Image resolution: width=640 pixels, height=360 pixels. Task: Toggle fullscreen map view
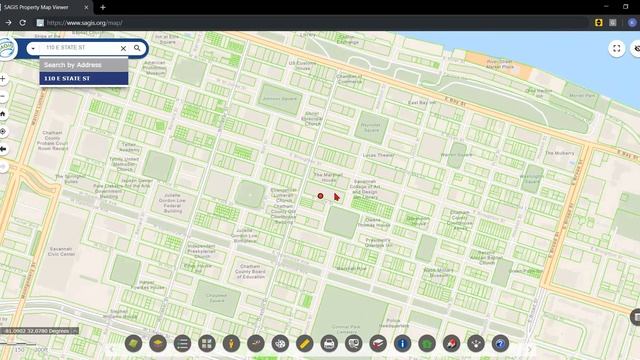click(x=617, y=49)
